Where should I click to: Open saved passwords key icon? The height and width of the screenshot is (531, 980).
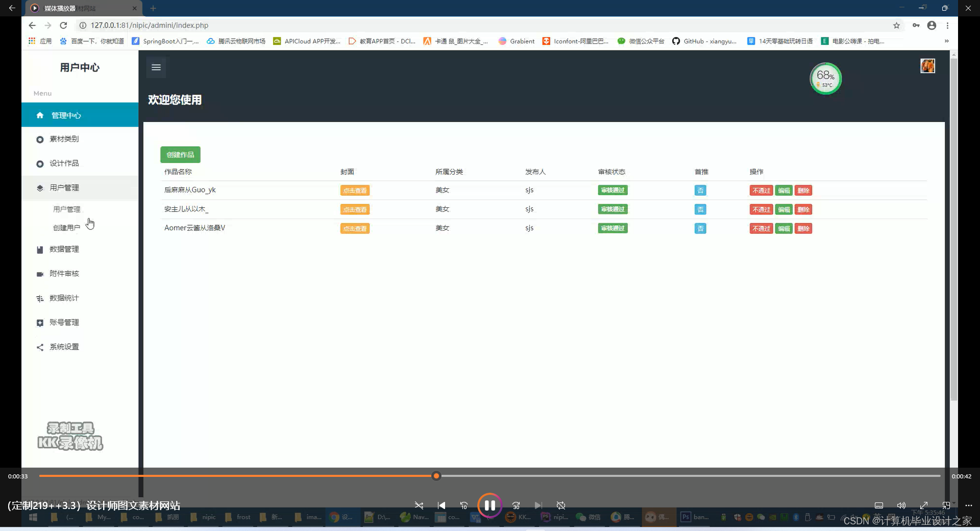[x=916, y=26]
